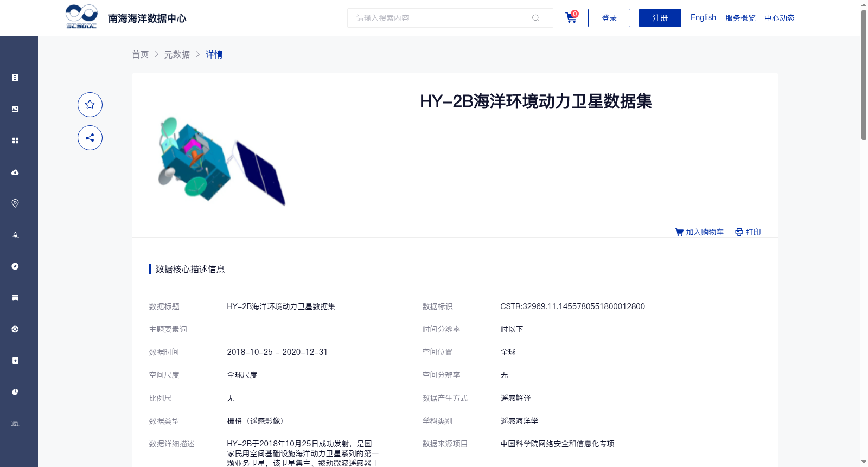Viewport: 868px width, 467px height.
Task: Click the 数据来源项目 label
Action: pos(445,444)
